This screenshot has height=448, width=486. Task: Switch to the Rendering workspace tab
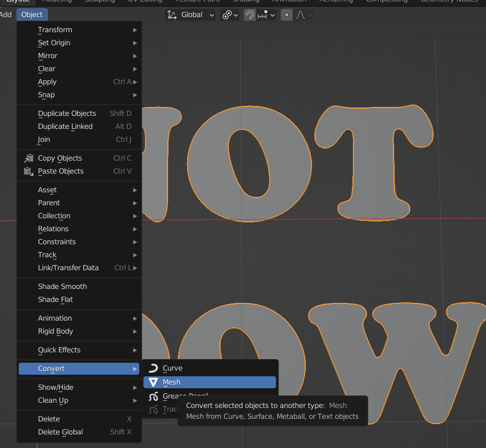336,1
